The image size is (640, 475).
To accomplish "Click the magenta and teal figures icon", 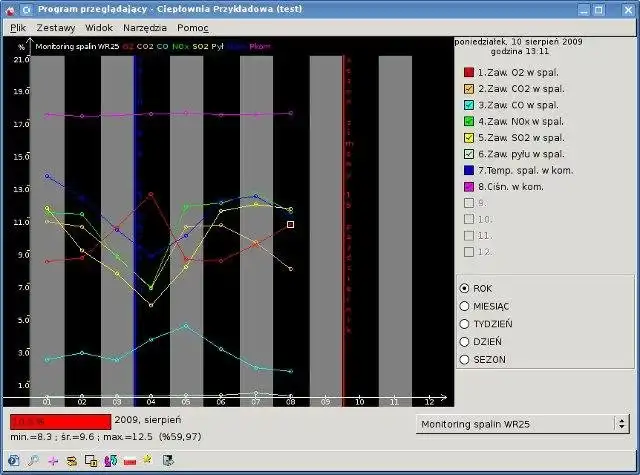I will (110, 460).
